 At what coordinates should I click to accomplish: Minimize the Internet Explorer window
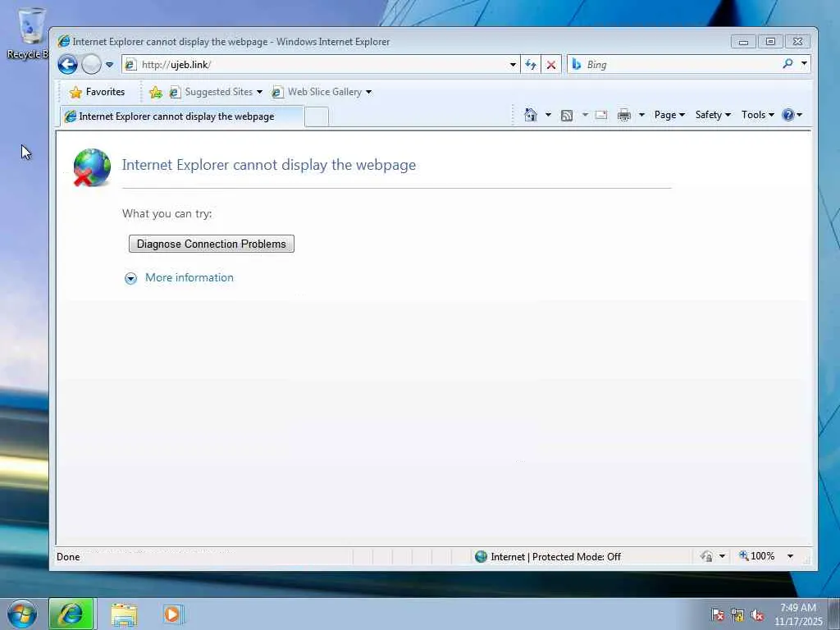pyautogui.click(x=743, y=42)
